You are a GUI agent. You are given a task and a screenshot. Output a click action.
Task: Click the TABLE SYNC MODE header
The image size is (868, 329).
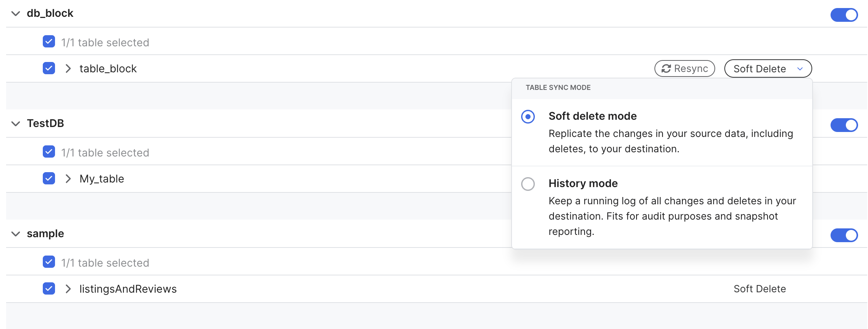coord(558,88)
